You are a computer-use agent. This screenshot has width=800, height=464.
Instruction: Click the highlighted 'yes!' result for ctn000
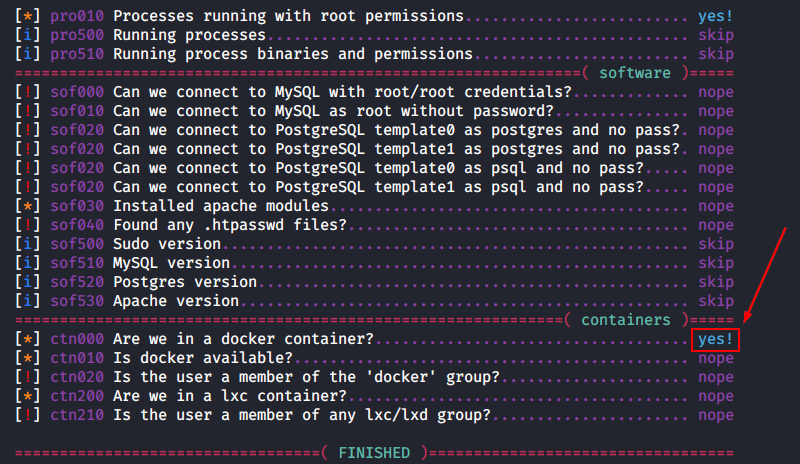pos(715,339)
